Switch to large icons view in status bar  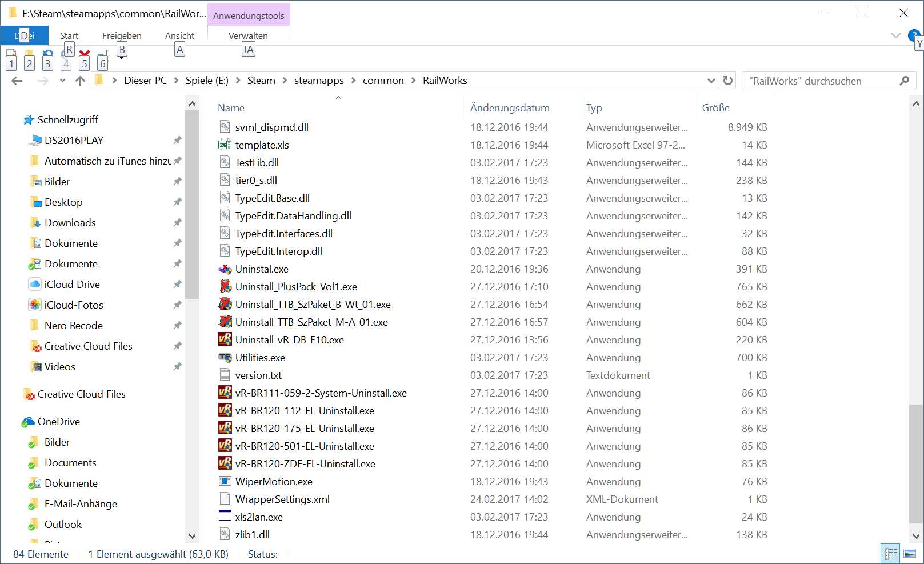pos(910,553)
